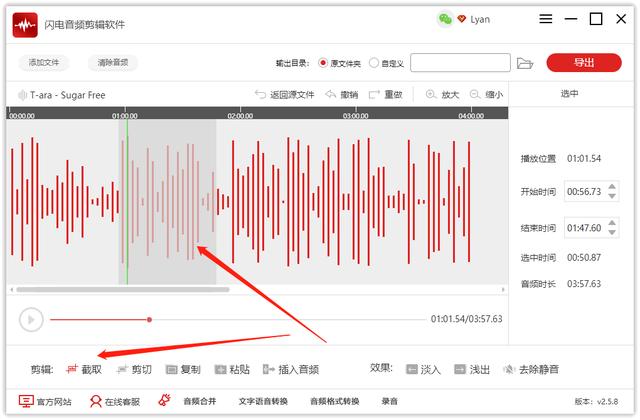This screenshot has width=640, height=420.
Task: Click the 在线客服 link text
Action: tap(122, 402)
